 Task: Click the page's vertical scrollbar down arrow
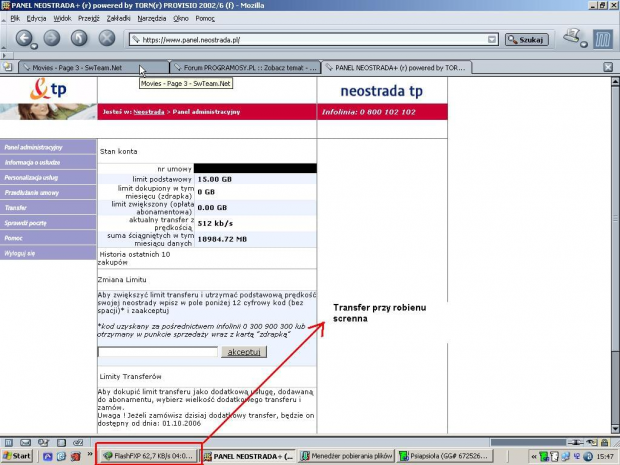pyautogui.click(x=615, y=429)
